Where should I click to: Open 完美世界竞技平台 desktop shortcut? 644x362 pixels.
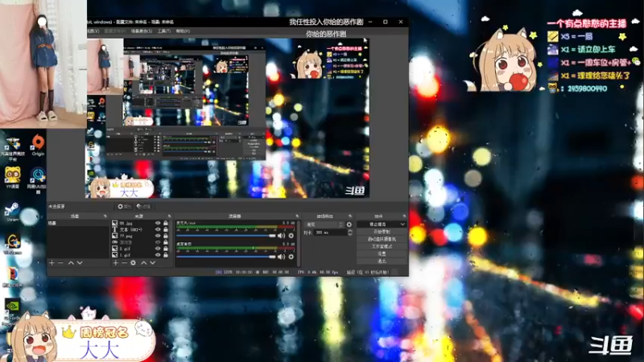click(x=12, y=150)
